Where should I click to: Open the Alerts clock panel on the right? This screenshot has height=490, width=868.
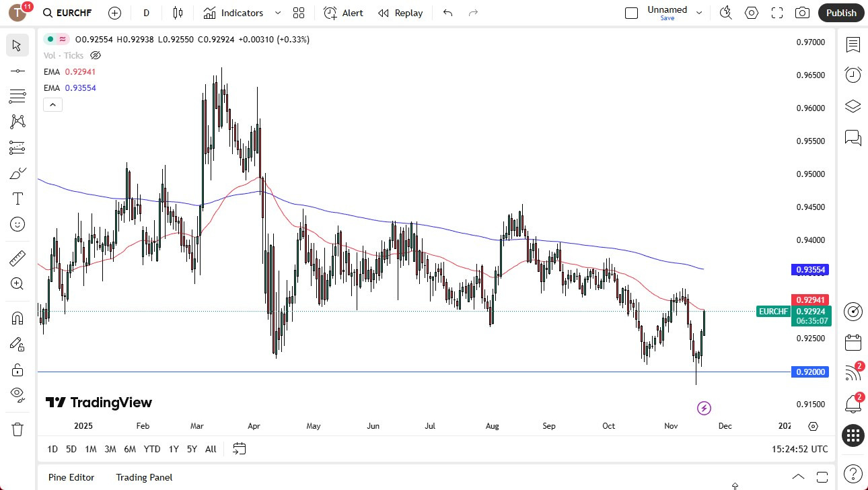pos(853,75)
